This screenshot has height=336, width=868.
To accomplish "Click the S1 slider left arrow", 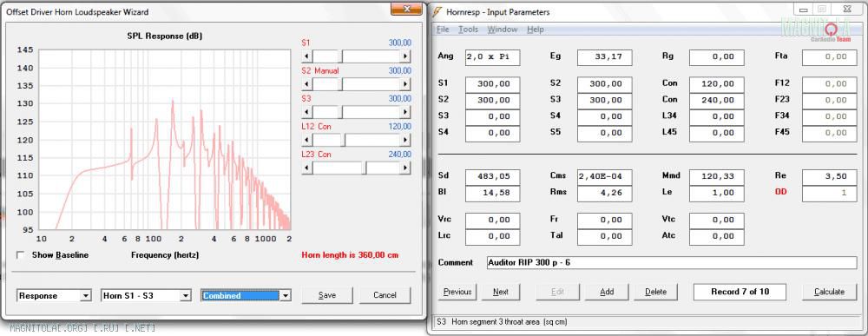I will [306, 56].
